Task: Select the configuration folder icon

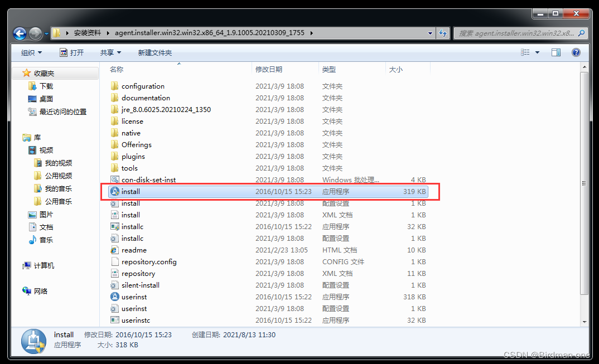Action: (x=114, y=86)
